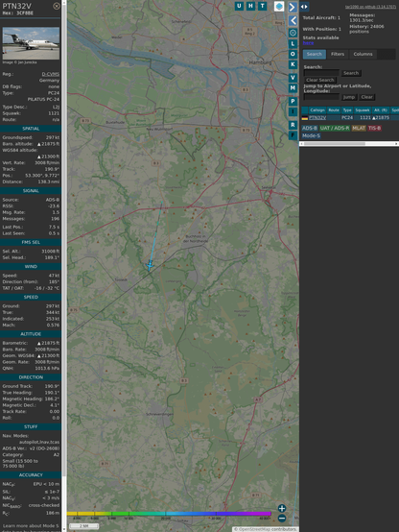Switch to the Search tab
The height and width of the screenshot is (532, 399).
tap(315, 54)
